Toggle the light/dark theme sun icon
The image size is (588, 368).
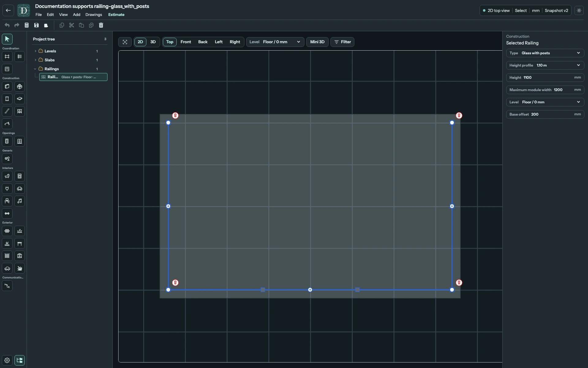coord(579,10)
